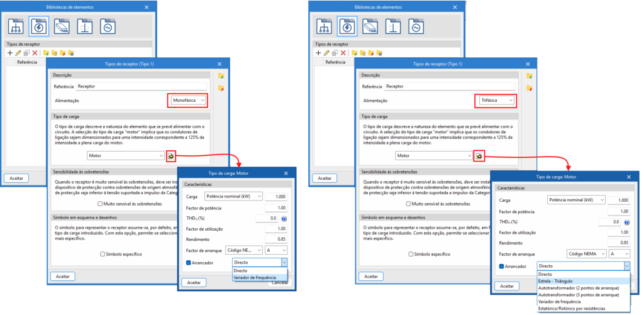Screen dimensions: 644x315
Task: Open 'Potência nominal (kW)' dropdown in the Monofásica motor dialog
Action: (234, 196)
